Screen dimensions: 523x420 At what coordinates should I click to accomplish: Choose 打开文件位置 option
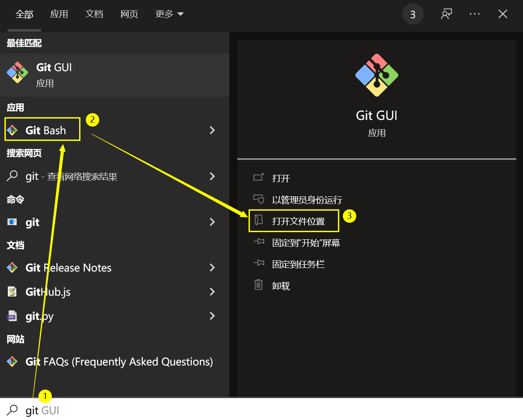(x=299, y=221)
